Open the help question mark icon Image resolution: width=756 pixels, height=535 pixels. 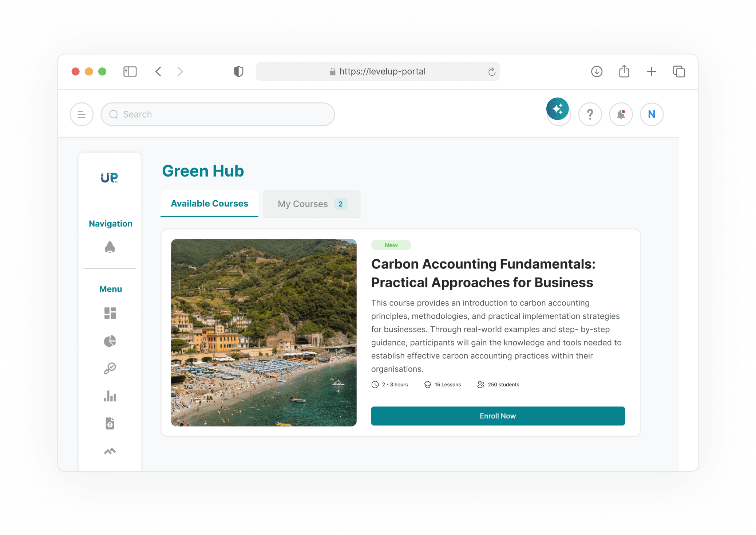tap(590, 114)
